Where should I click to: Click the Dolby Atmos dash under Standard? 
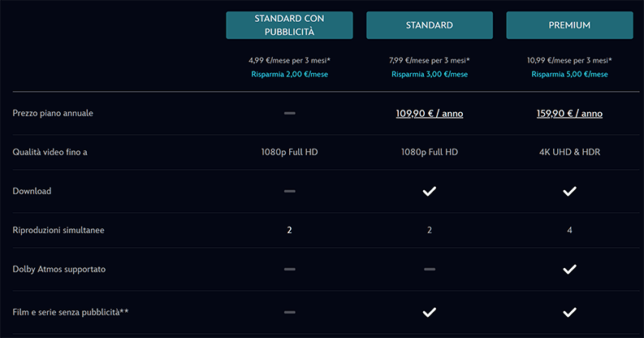tap(430, 269)
